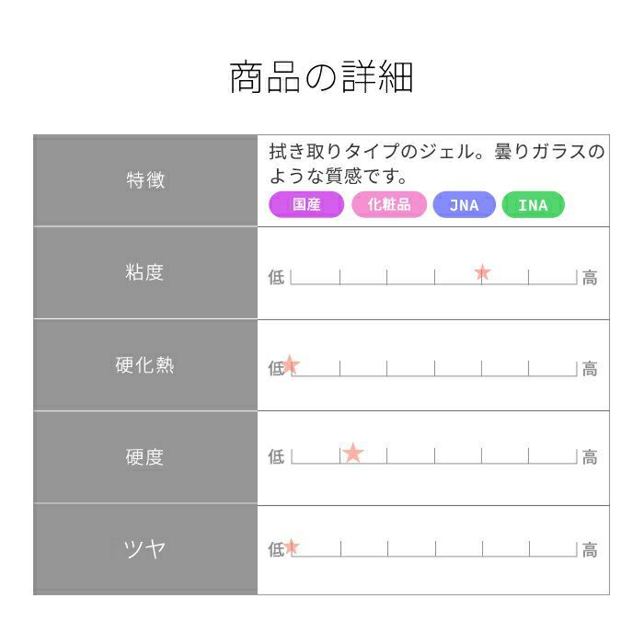
Task: Click the green INA badge
Action: [x=533, y=204]
